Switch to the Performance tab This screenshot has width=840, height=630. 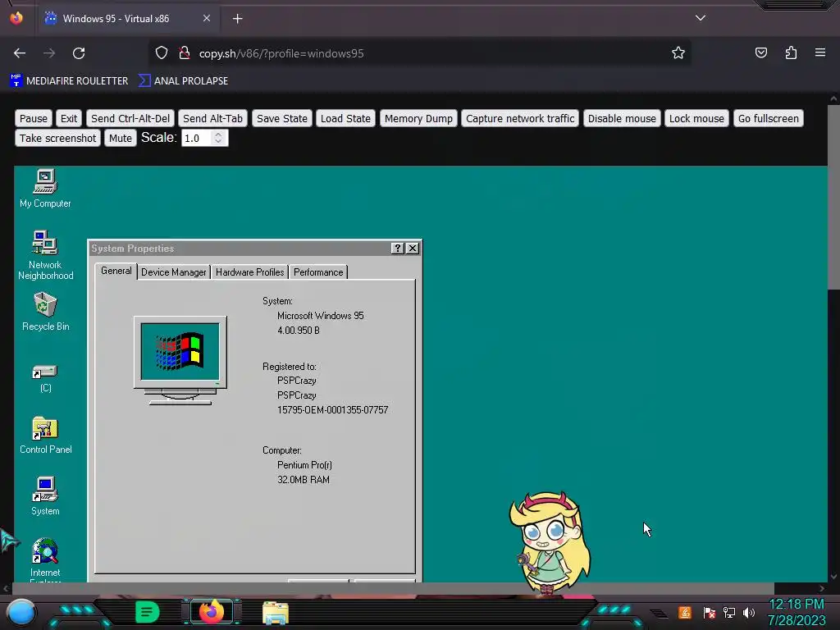pyautogui.click(x=318, y=272)
